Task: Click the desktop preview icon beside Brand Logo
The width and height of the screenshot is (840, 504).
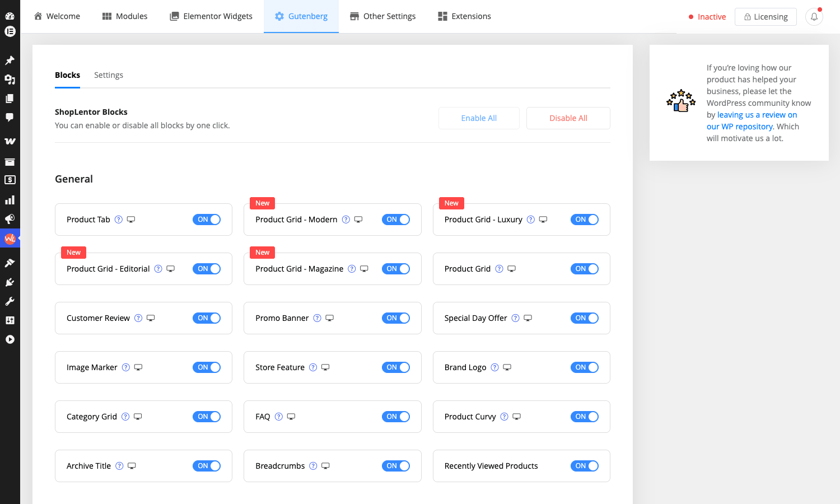Action: 507,367
